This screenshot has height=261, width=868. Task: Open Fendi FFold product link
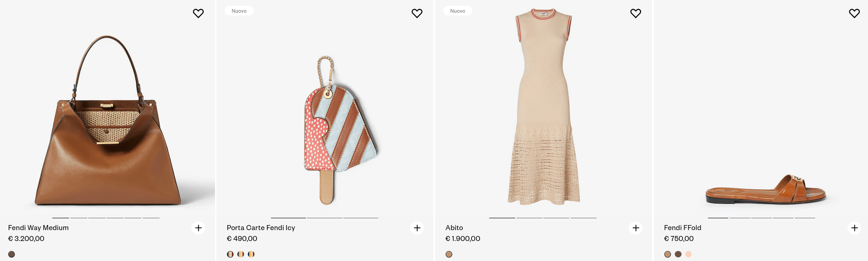[682, 228]
